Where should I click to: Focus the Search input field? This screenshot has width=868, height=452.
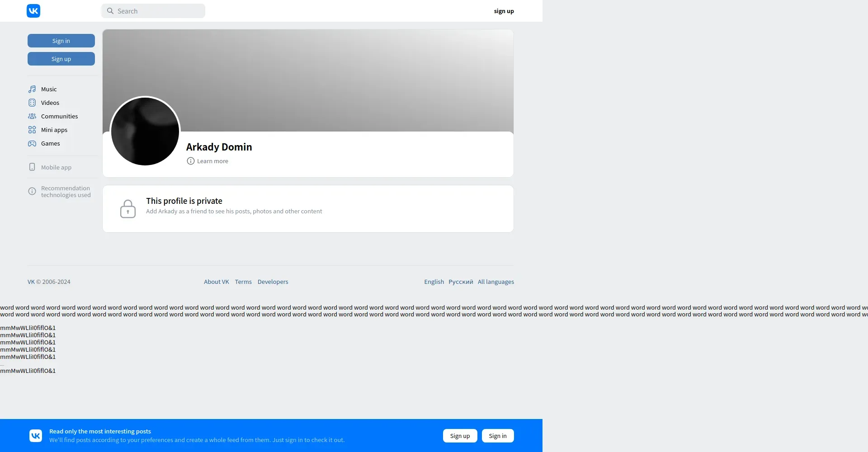coord(153,11)
